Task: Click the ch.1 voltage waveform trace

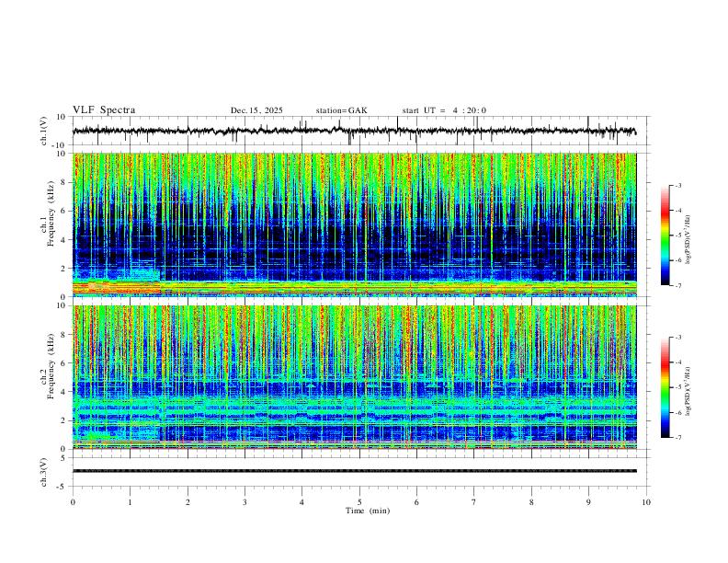Action: pos(354,131)
